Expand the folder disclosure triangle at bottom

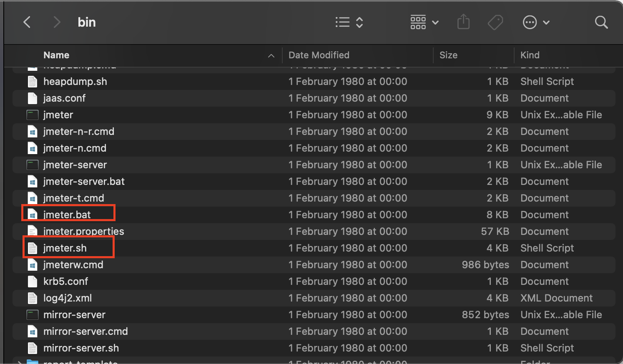click(x=19, y=362)
